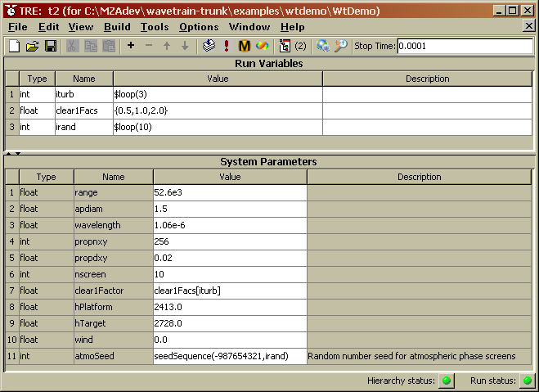Click the Paste clipboard icon

point(109,46)
